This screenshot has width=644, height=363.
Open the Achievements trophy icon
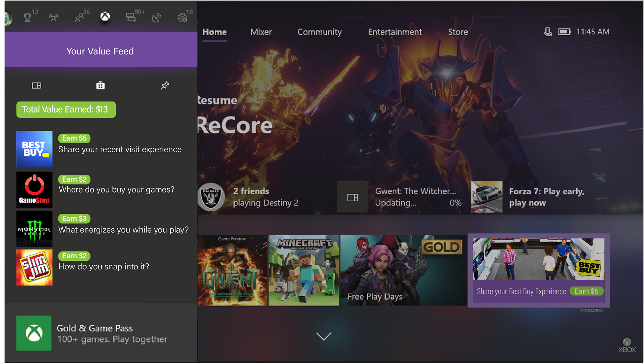[x=28, y=17]
